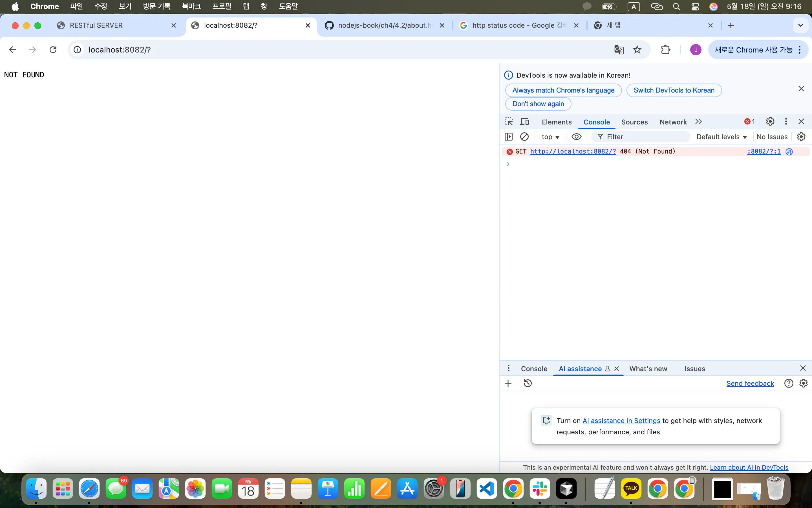812x508 pixels.
Task: Open the :8082/?:1 source link
Action: pyautogui.click(x=764, y=152)
